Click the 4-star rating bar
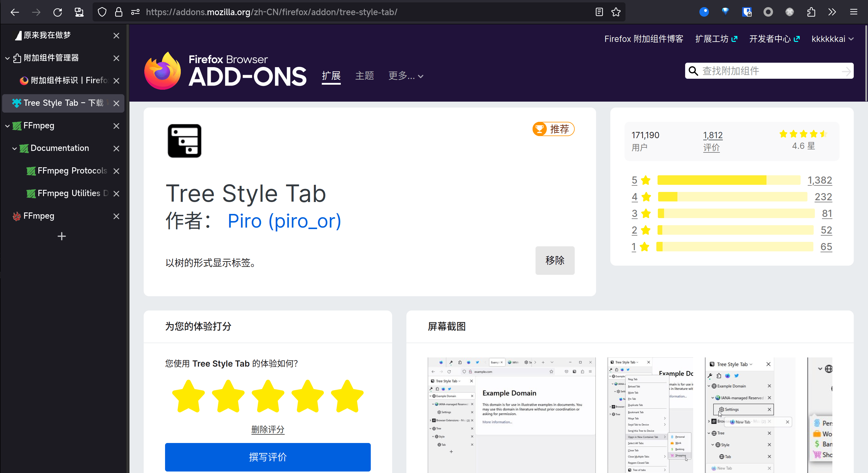This screenshot has height=473, width=868. click(733, 197)
